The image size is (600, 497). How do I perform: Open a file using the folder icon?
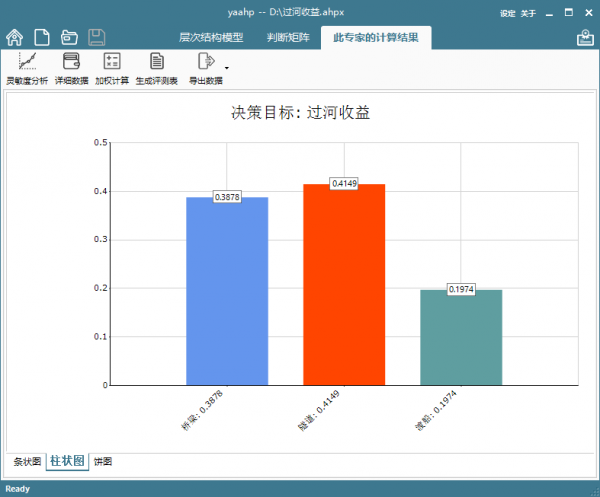coord(69,38)
